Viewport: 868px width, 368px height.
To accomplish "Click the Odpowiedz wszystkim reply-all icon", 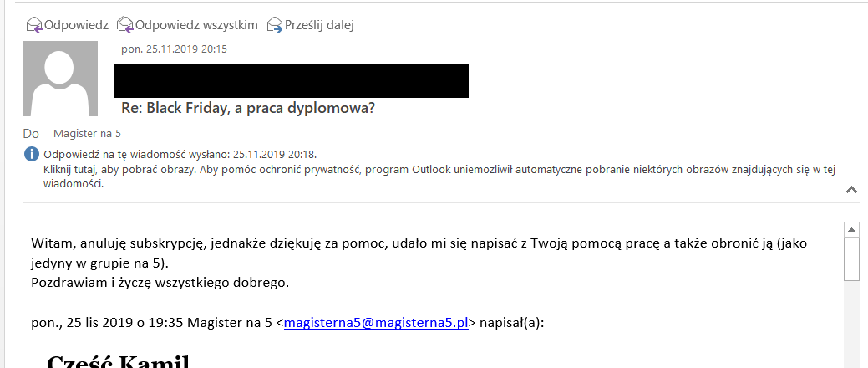I will coord(124,25).
